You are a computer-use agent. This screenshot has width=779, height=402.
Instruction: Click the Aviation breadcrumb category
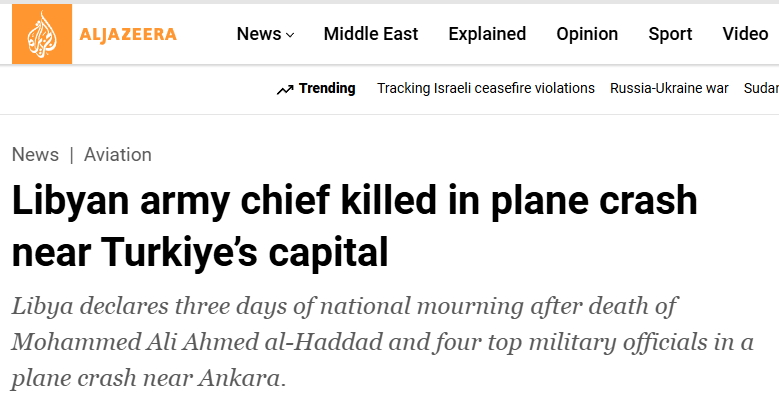(118, 154)
